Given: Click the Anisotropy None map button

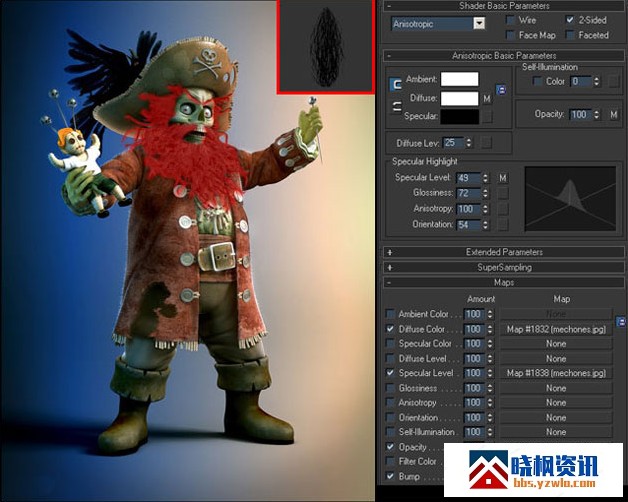Looking at the screenshot, I should coord(556,403).
